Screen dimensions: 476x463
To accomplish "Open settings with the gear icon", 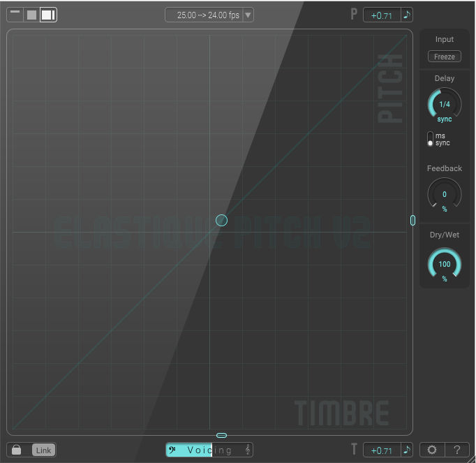I will coord(433,450).
